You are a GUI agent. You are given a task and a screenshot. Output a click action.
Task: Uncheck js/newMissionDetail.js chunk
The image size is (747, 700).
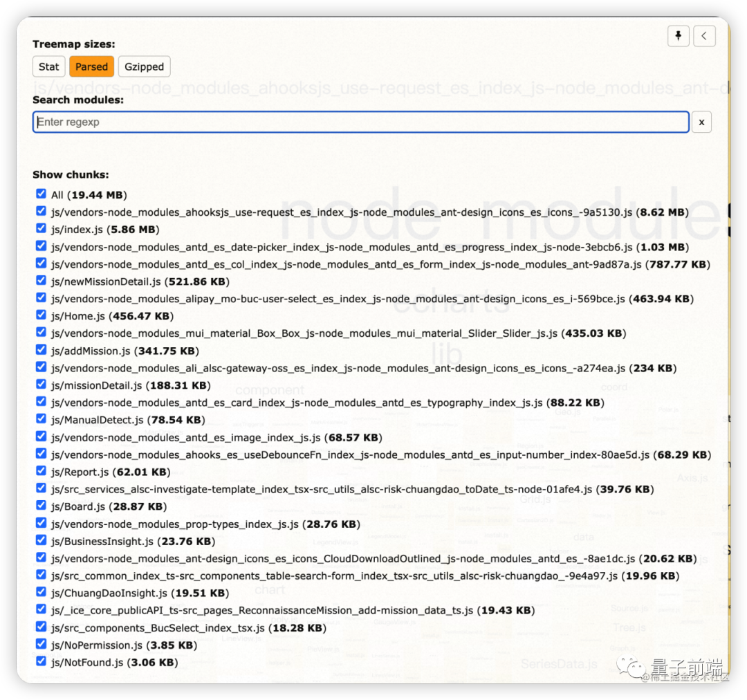41,280
